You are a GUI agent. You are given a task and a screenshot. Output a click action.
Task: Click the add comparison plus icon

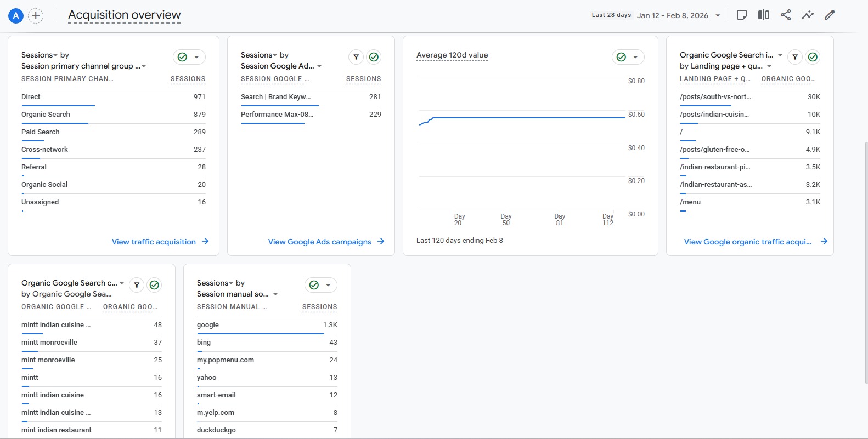36,15
